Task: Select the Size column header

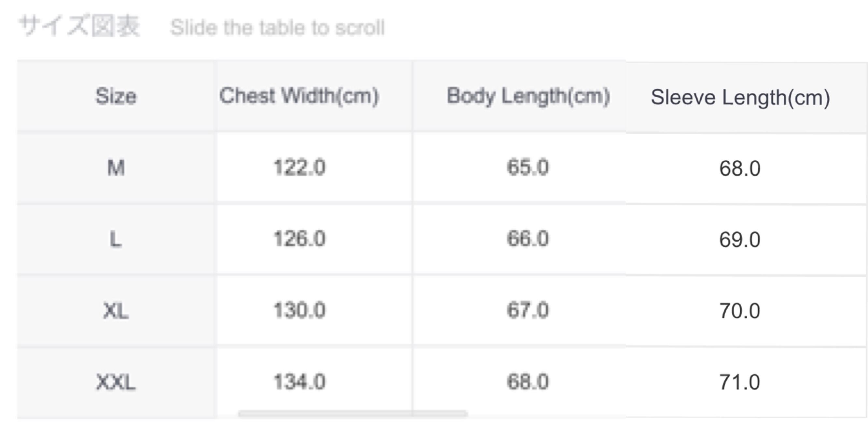Action: tap(116, 97)
